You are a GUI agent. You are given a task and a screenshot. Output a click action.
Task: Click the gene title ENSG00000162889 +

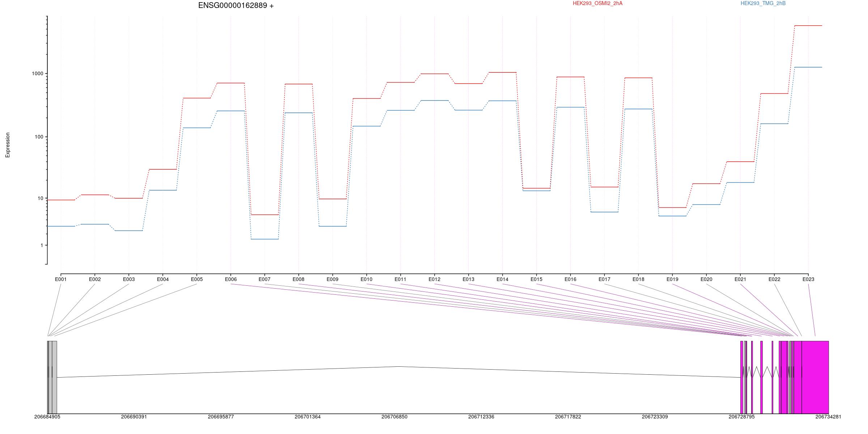pos(236,5)
